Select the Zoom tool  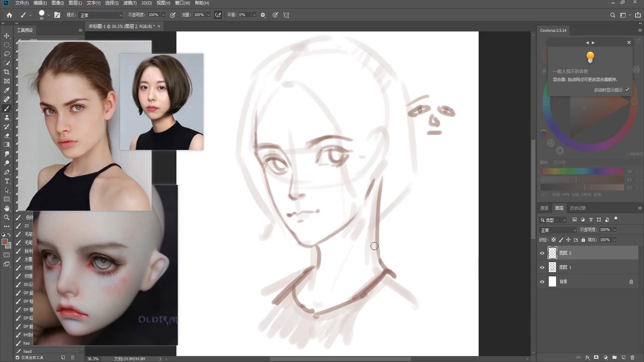pyautogui.click(x=7, y=217)
